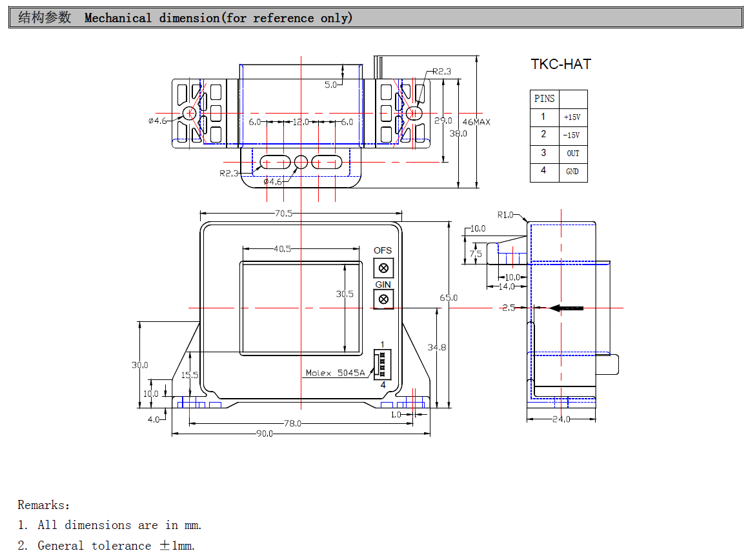Click the Mechanical dimension section header
This screenshot has height=560, width=748.
point(219,18)
